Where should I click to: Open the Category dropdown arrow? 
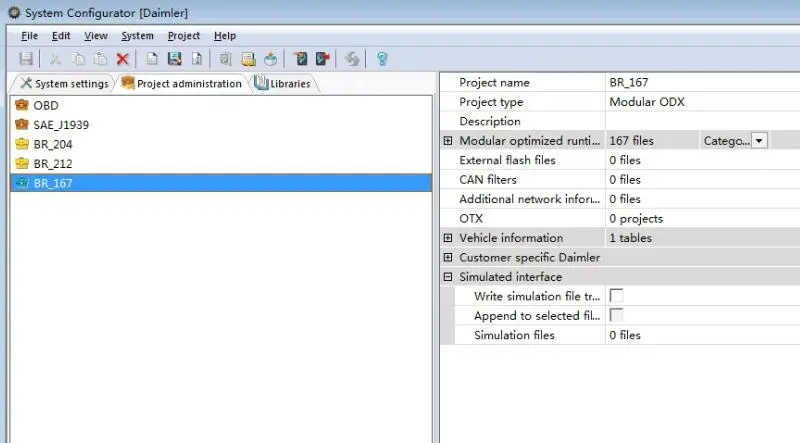point(759,141)
